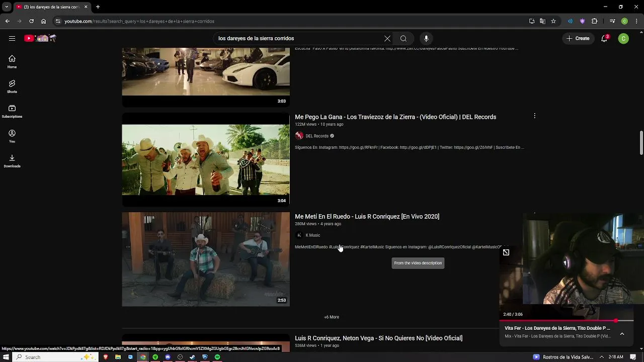Reload the current page
This screenshot has height=362, width=644.
tap(31, 21)
